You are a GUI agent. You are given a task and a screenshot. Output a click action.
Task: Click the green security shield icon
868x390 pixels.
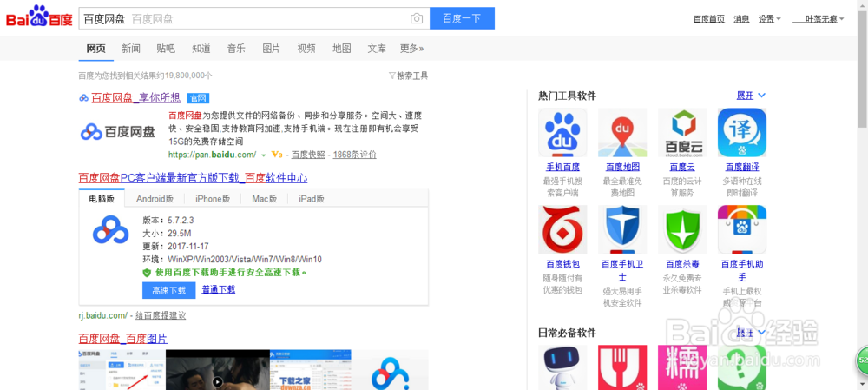tap(147, 273)
